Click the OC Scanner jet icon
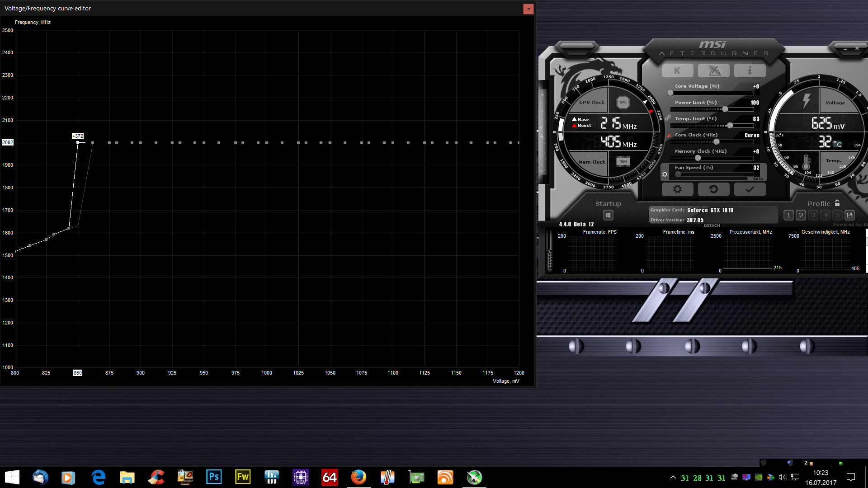This screenshot has height=488, width=868. tap(713, 70)
